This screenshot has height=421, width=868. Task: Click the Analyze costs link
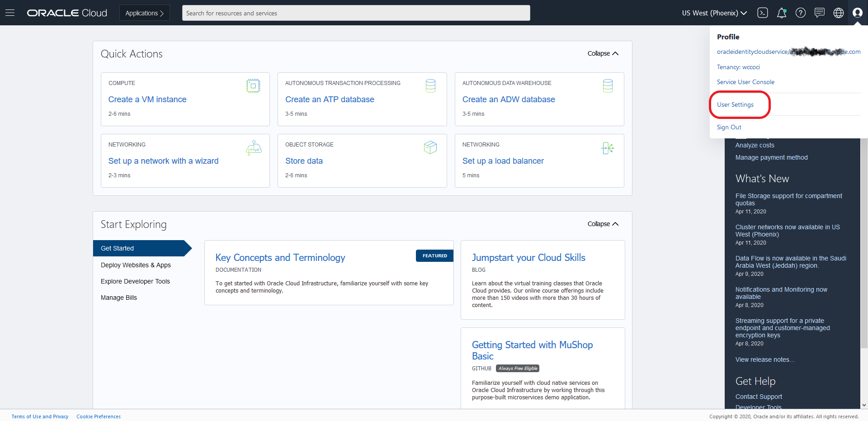(x=755, y=145)
